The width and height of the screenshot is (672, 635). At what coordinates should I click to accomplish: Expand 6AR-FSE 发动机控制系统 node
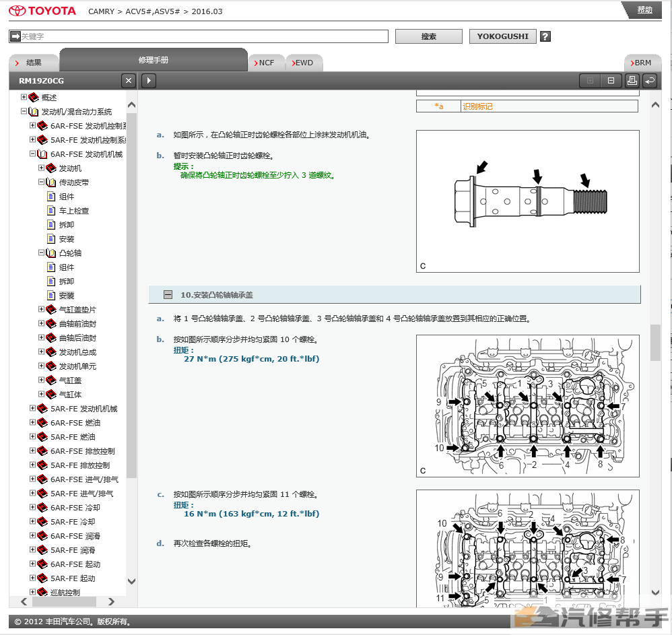pyautogui.click(x=32, y=125)
